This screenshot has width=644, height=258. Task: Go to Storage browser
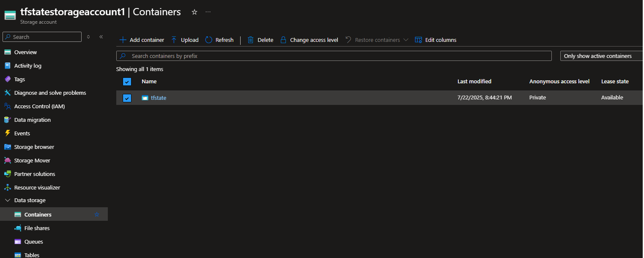[34, 147]
